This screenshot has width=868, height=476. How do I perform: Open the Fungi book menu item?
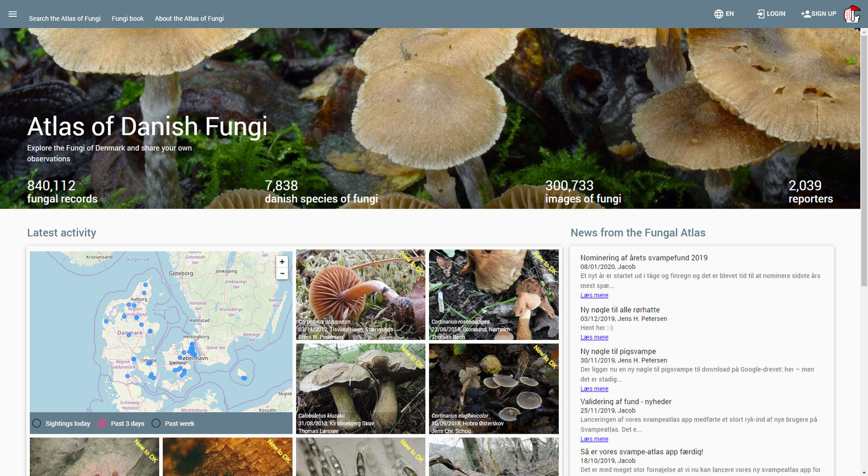pos(127,18)
